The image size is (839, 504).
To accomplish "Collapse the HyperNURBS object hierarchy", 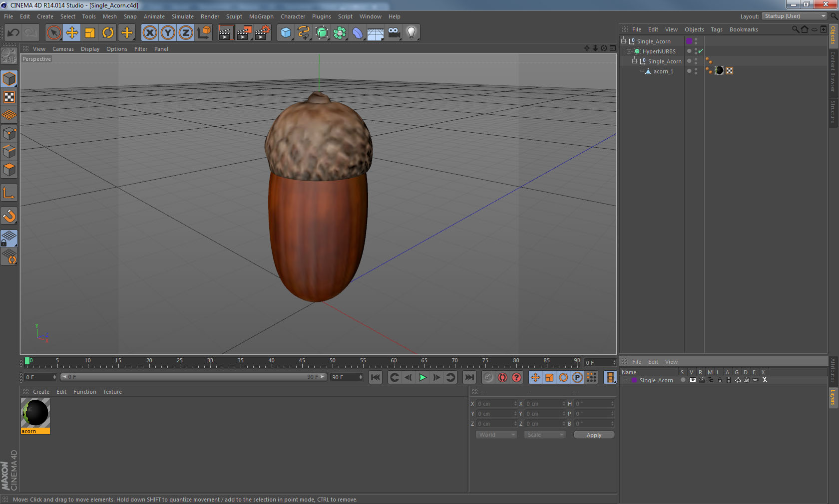I will click(x=629, y=51).
